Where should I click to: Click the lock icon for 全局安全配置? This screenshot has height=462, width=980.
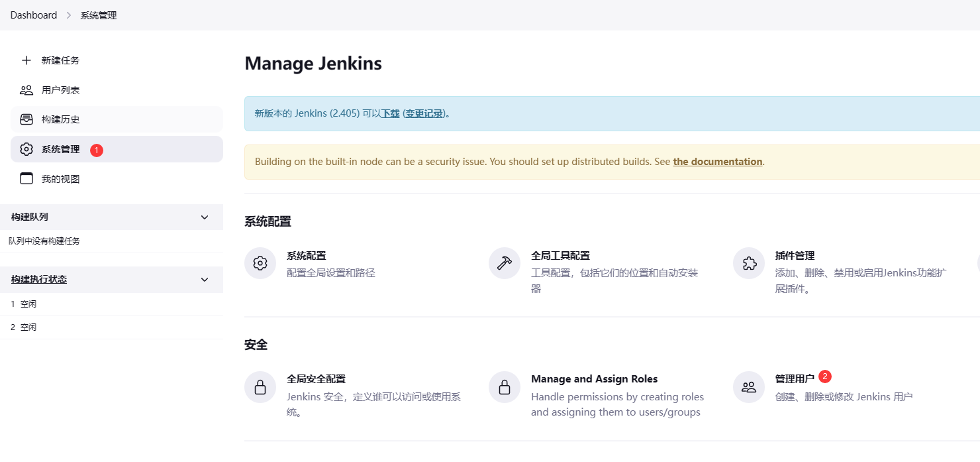pos(260,387)
